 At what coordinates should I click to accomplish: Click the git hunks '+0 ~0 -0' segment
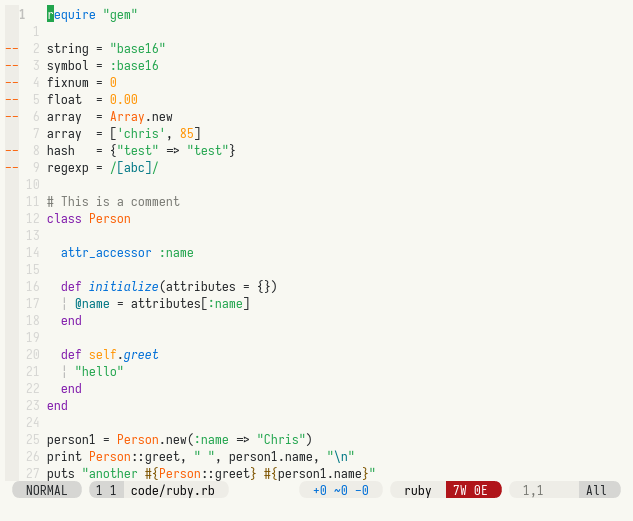[341, 490]
